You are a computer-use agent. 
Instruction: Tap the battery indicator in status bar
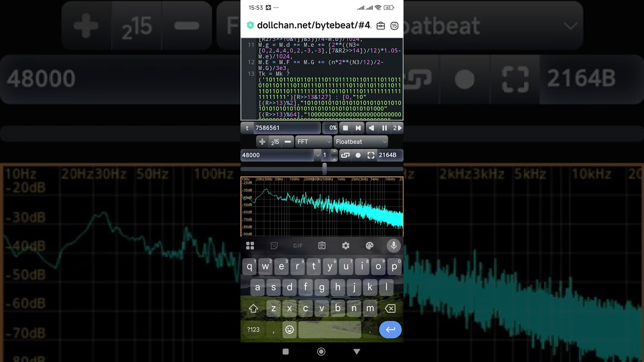tap(389, 8)
